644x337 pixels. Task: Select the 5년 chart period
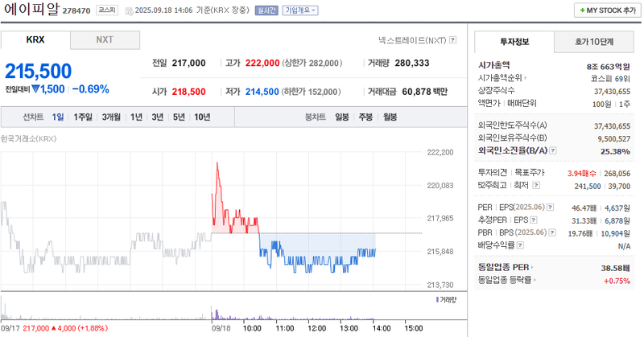click(179, 117)
